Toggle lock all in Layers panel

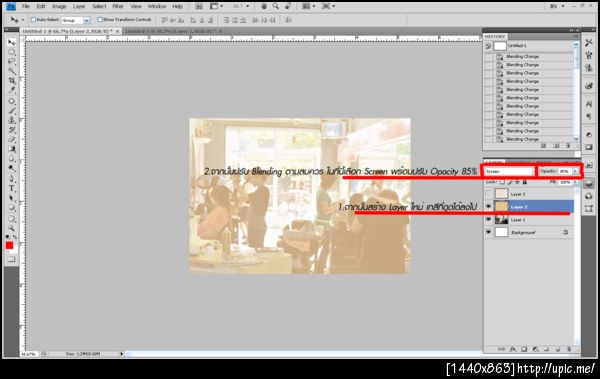pyautogui.click(x=525, y=183)
